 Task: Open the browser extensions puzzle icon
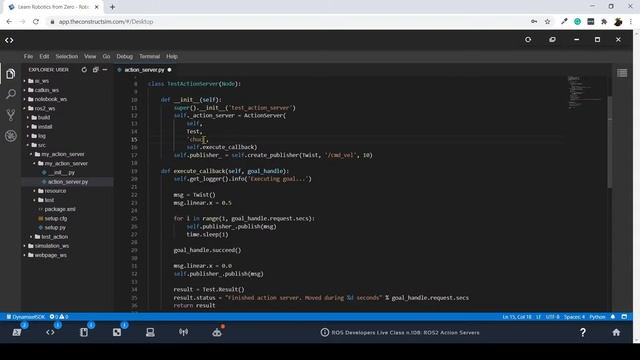tap(604, 22)
